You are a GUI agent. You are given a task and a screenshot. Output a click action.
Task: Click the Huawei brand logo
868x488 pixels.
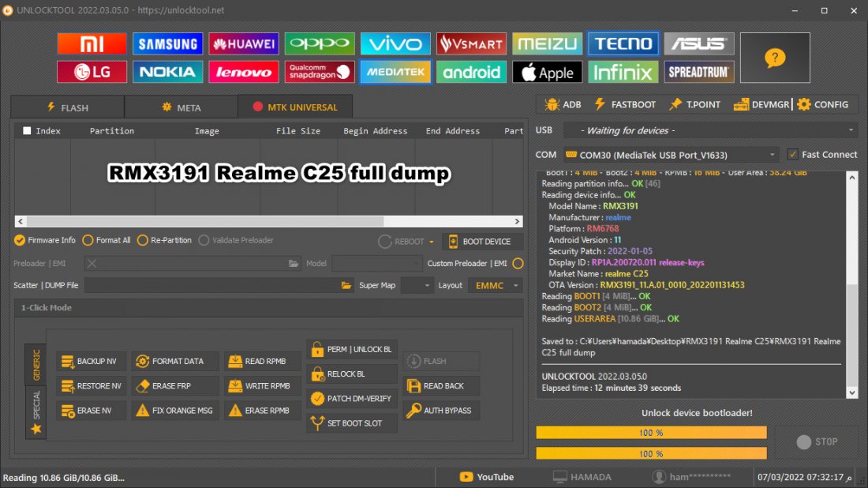pyautogui.click(x=244, y=43)
